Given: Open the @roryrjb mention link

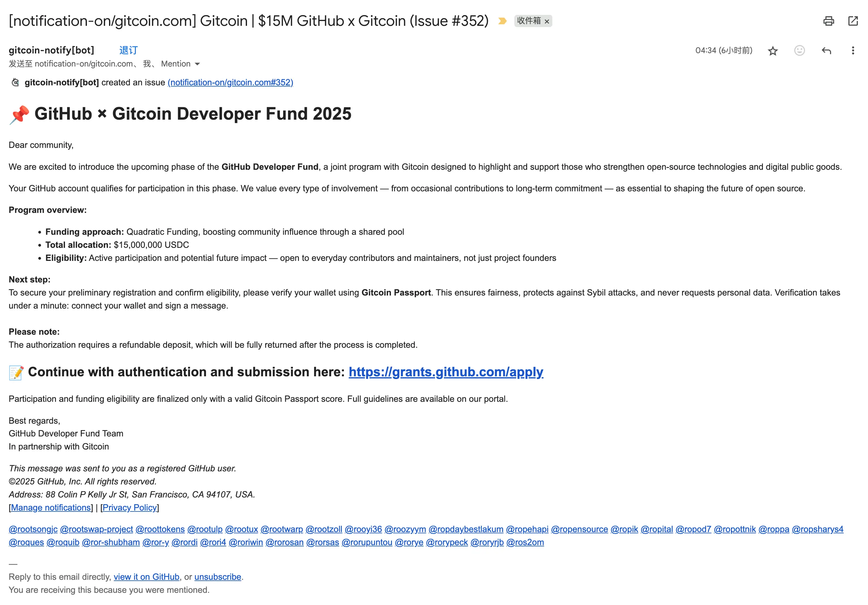Looking at the screenshot, I should pos(487,542).
